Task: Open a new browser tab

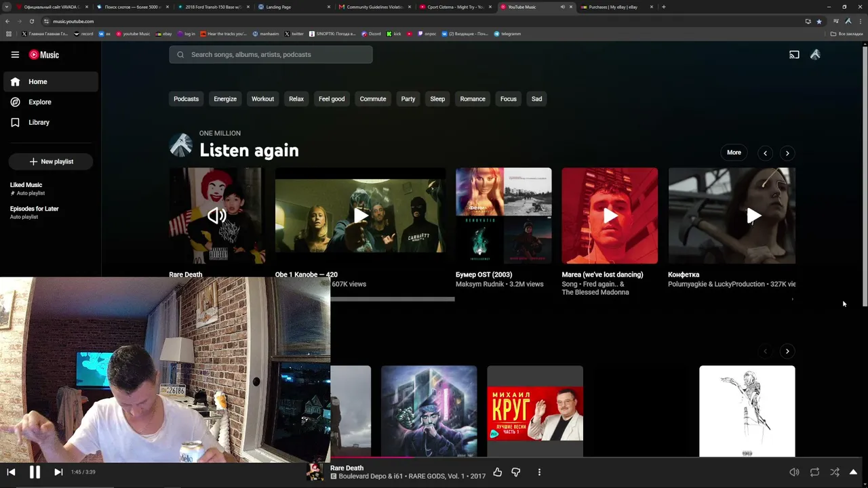Action: point(663,7)
